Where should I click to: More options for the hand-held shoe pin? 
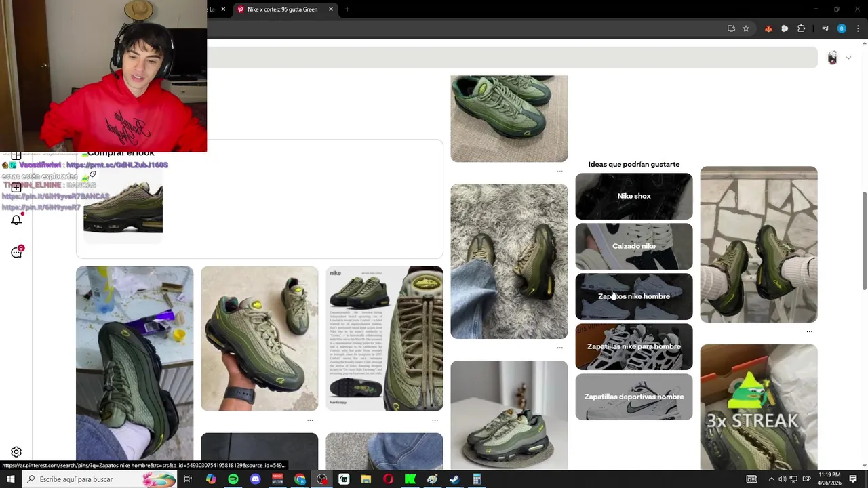(x=310, y=420)
